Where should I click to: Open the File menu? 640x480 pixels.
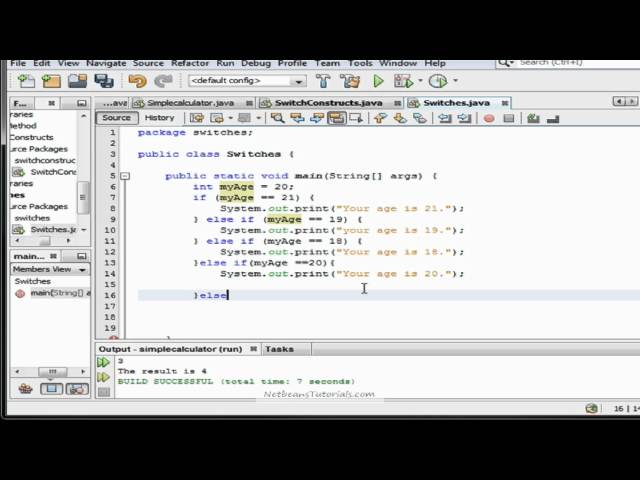click(x=18, y=63)
